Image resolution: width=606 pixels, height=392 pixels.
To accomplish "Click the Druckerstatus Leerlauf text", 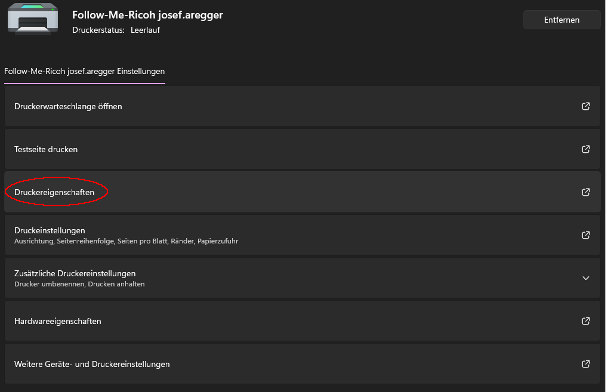I will [116, 30].
